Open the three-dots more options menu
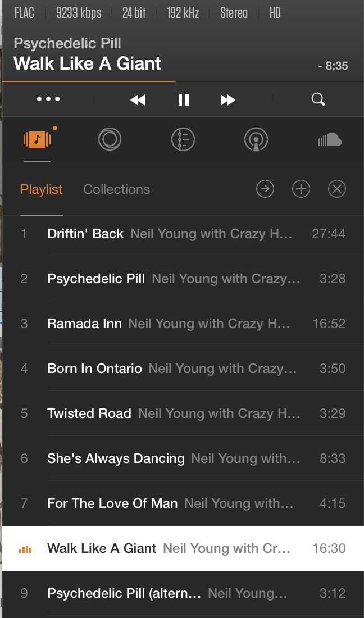Viewport: 364px width, 618px height. (48, 99)
